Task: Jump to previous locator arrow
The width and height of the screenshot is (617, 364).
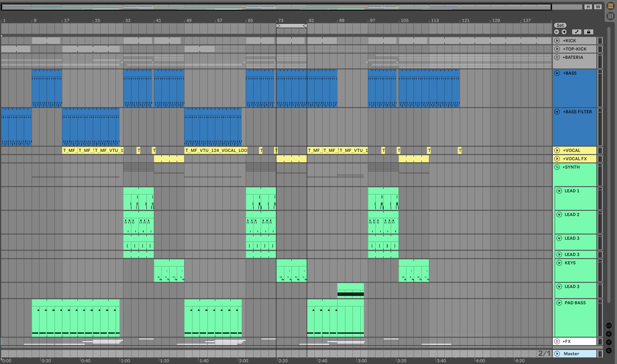Action: (557, 32)
